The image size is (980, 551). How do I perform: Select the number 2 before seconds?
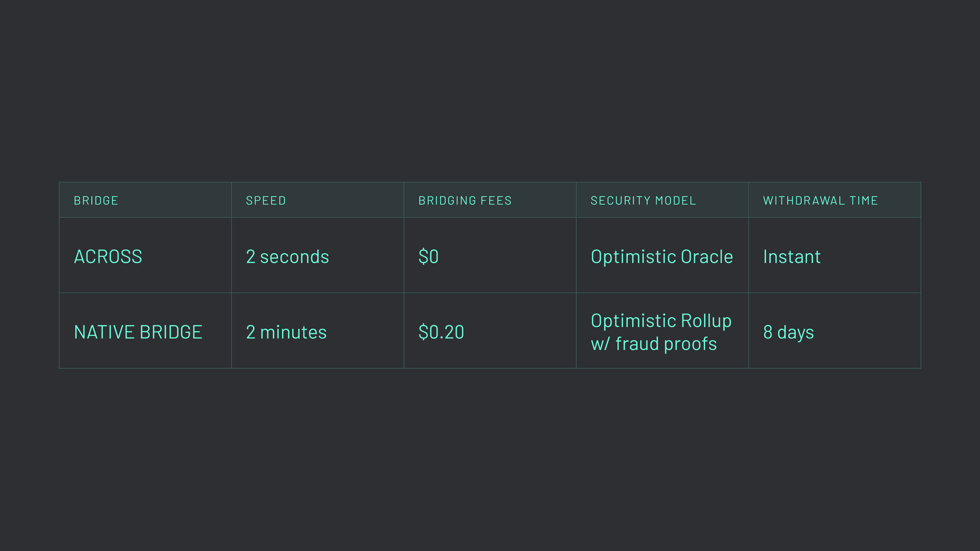pyautogui.click(x=250, y=257)
